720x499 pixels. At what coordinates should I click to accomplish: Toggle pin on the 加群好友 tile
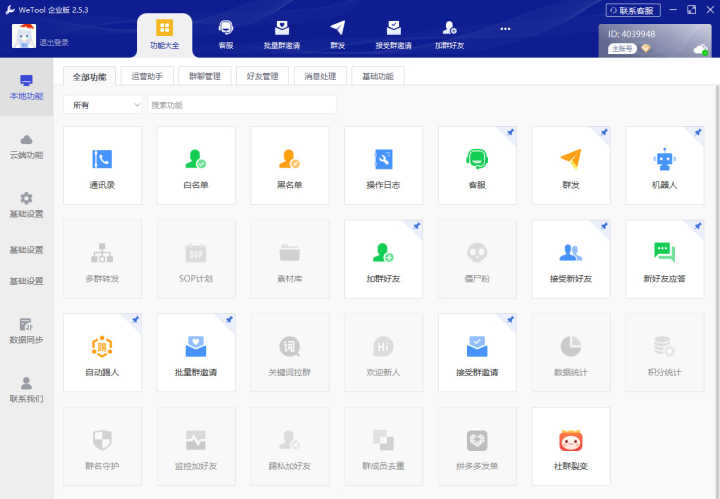point(416,226)
